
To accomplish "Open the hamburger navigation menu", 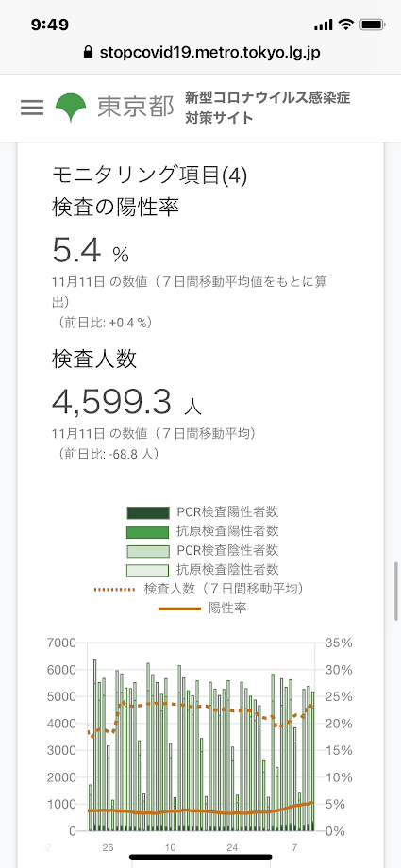I will pyautogui.click(x=31, y=108).
